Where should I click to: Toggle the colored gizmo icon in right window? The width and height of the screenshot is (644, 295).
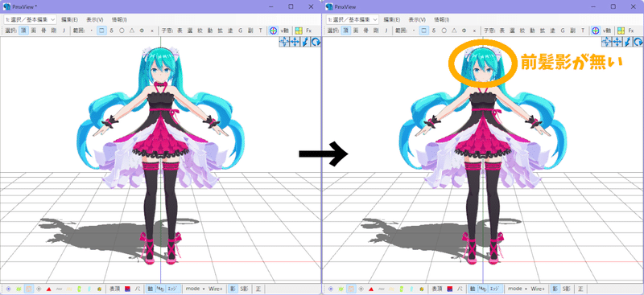pyautogui.click(x=596, y=31)
